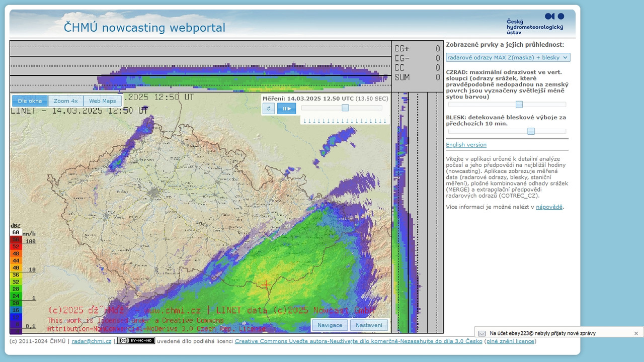Click the 'CG-' lightning count row
The image size is (644, 362).
pos(417,58)
